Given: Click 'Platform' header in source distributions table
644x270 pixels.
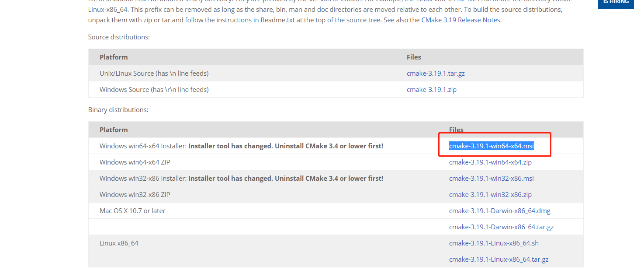Looking at the screenshot, I should 114,57.
